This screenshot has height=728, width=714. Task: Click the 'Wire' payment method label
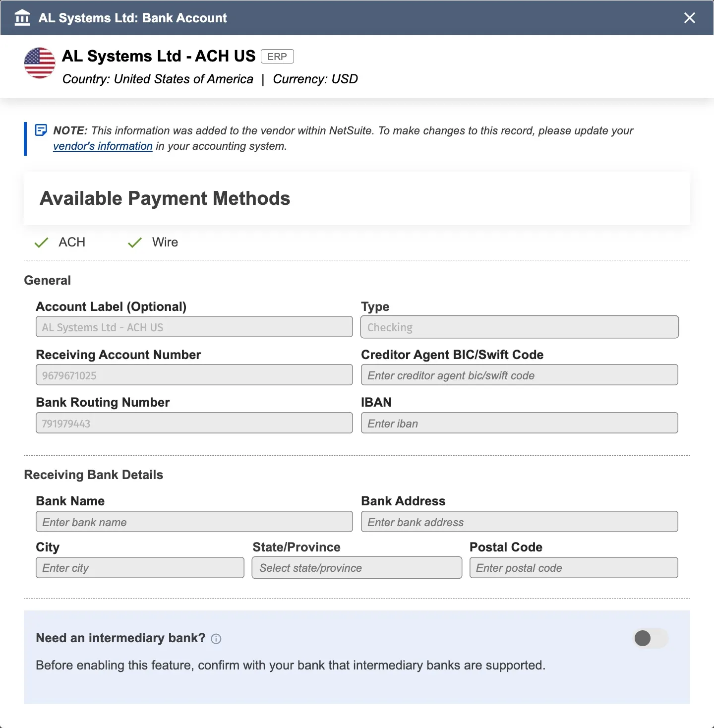coord(165,242)
